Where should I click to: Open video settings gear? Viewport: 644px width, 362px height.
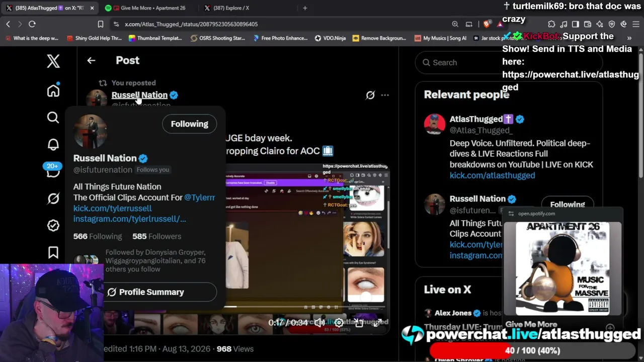tap(339, 322)
